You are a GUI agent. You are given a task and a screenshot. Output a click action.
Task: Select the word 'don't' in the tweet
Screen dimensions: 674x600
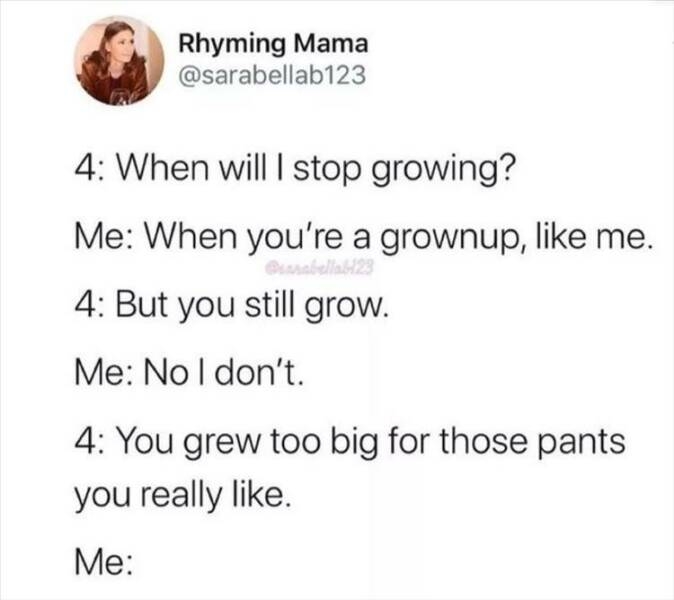256,372
